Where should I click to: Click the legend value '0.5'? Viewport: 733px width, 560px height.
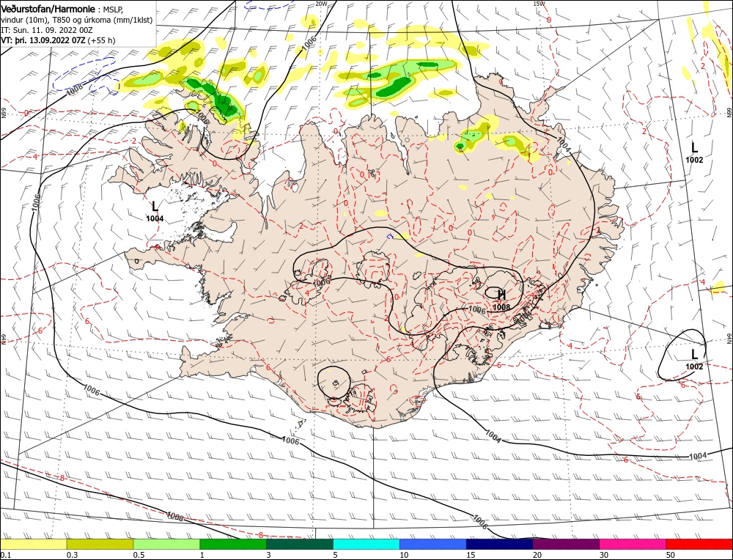point(139,555)
